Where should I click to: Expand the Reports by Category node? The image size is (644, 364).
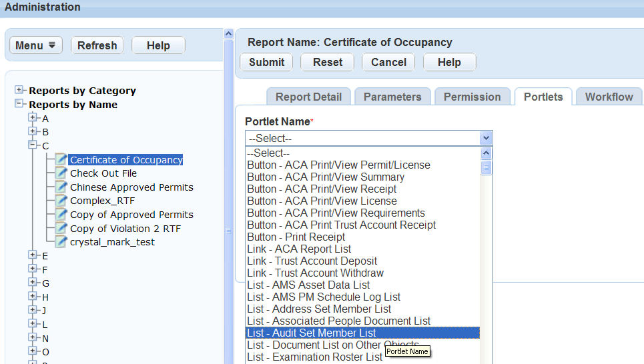[19, 90]
